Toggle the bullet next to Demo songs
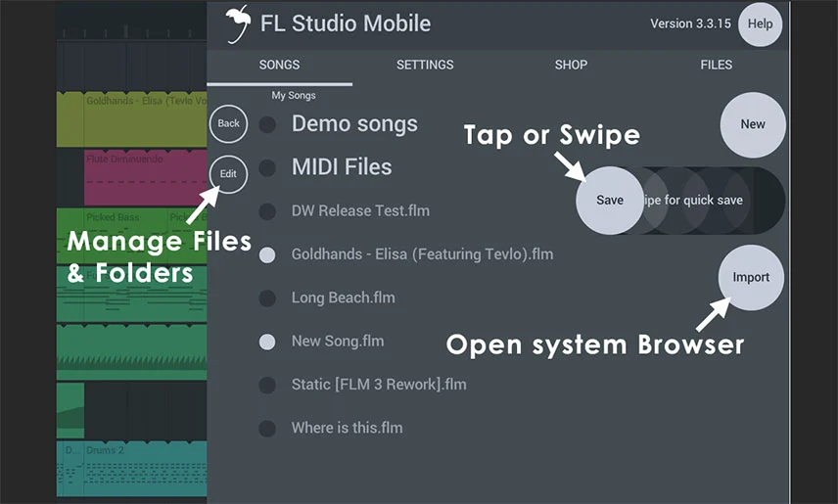 [267, 124]
